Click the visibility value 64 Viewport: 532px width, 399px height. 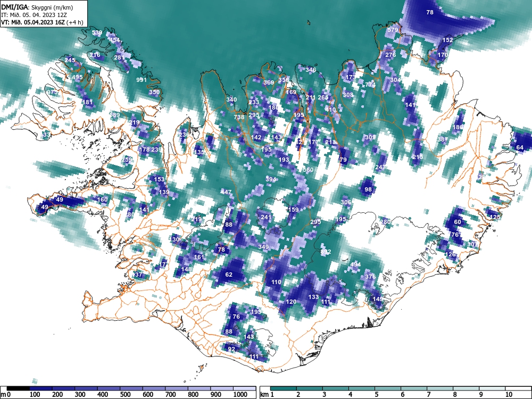pos(520,147)
